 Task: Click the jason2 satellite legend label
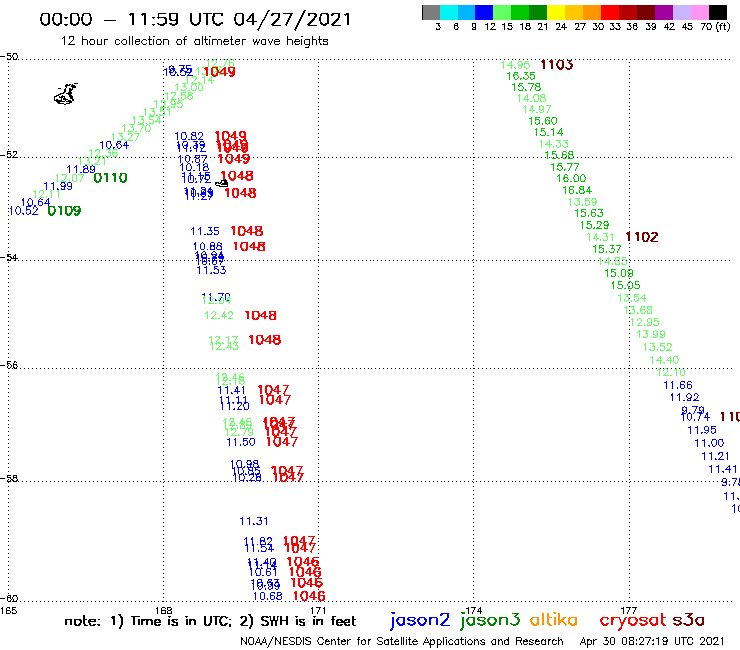pyautogui.click(x=420, y=620)
